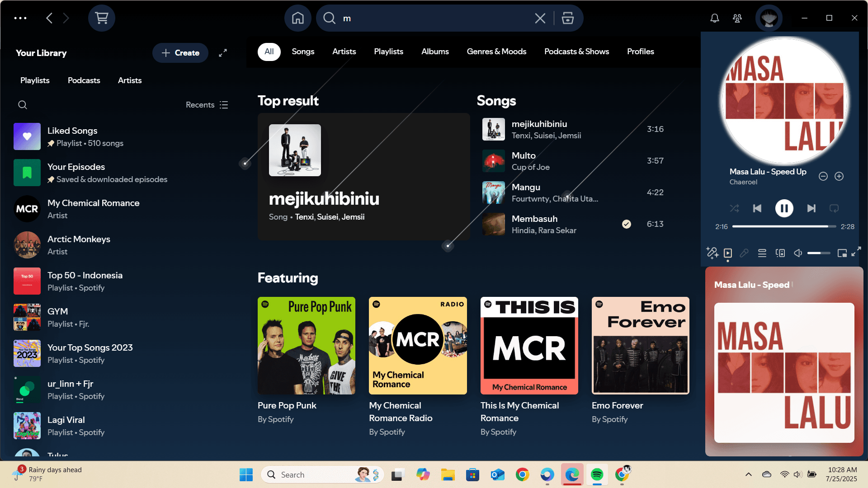Open Connect to a device
The image size is (868, 488).
[780, 253]
